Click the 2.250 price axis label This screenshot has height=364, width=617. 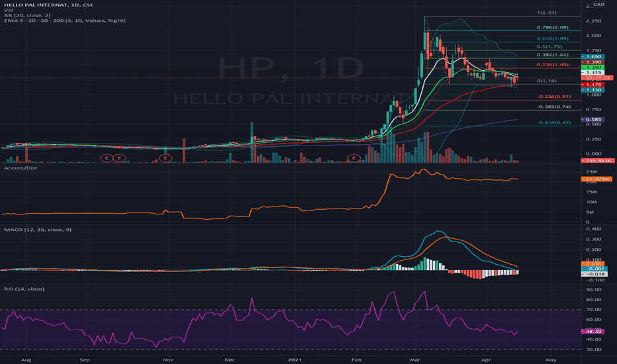[593, 21]
